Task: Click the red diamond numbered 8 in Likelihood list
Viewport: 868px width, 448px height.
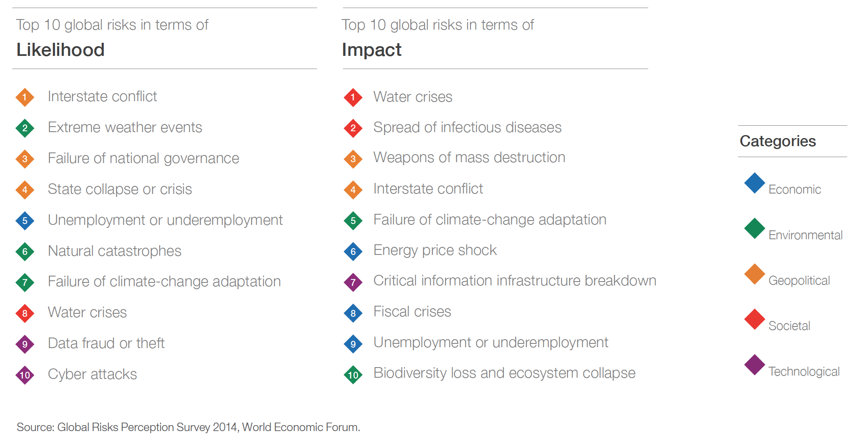Action: 25,314
